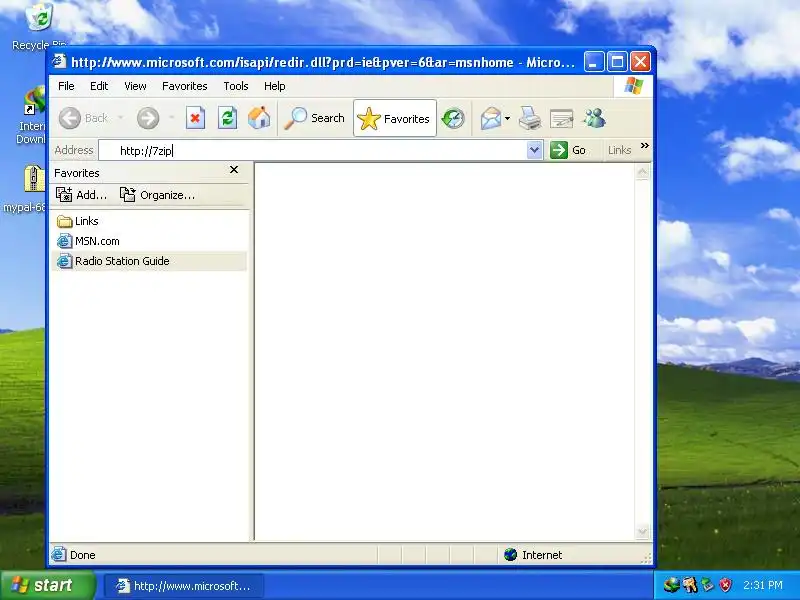Expand the Links toolbar chevron

(x=644, y=146)
